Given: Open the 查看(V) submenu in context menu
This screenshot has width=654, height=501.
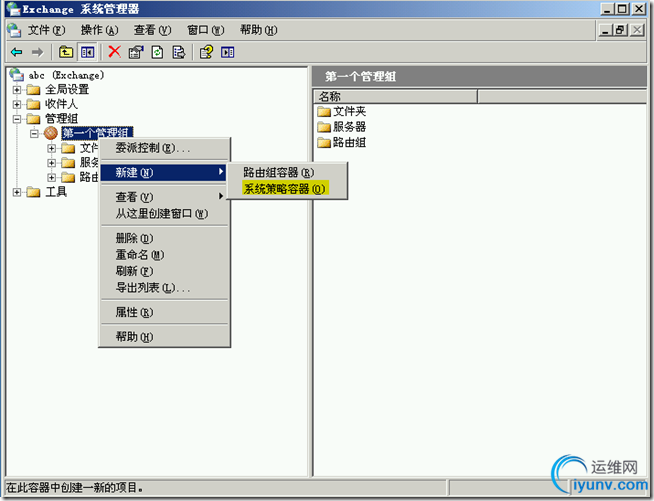Looking at the screenshot, I should (164, 197).
